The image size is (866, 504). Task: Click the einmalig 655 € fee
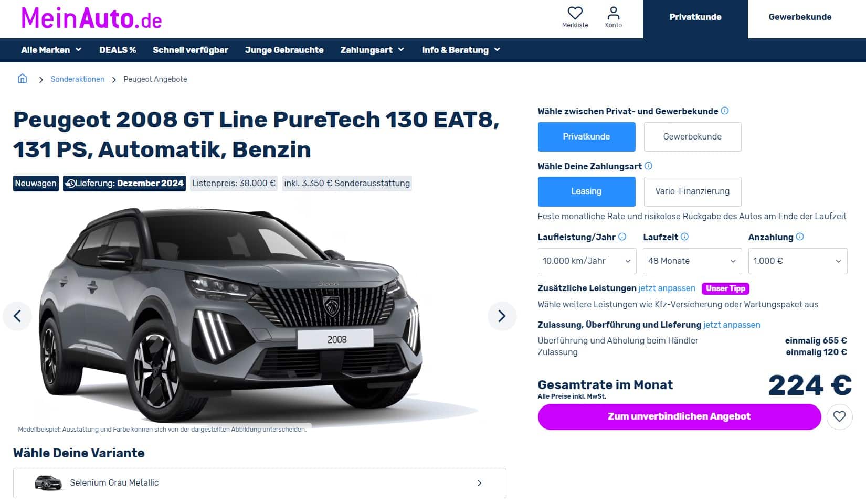pyautogui.click(x=816, y=341)
